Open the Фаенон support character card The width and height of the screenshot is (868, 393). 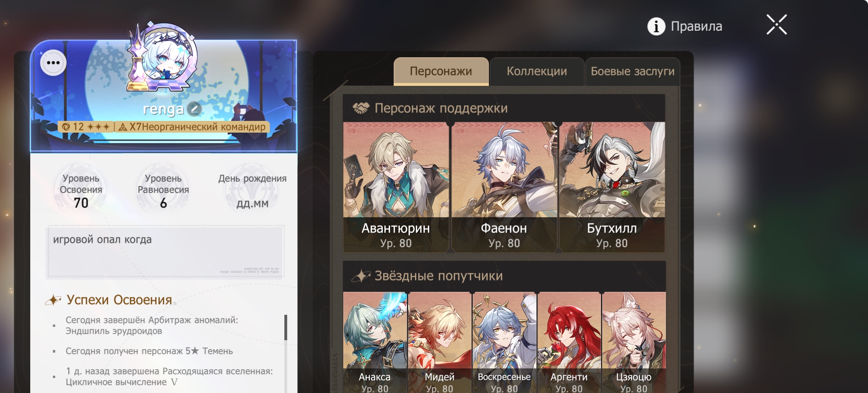tap(504, 187)
